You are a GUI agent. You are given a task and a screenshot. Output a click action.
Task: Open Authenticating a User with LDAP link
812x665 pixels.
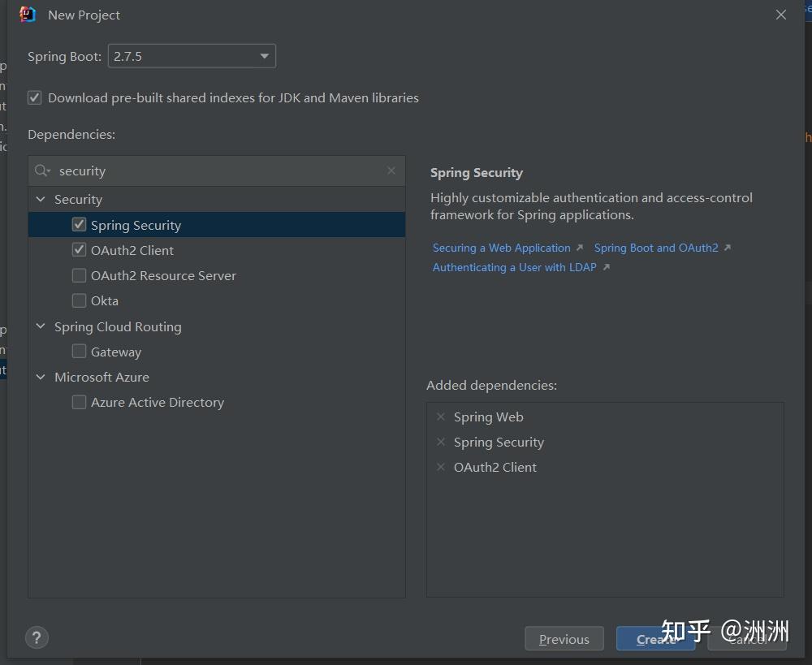pyautogui.click(x=514, y=267)
